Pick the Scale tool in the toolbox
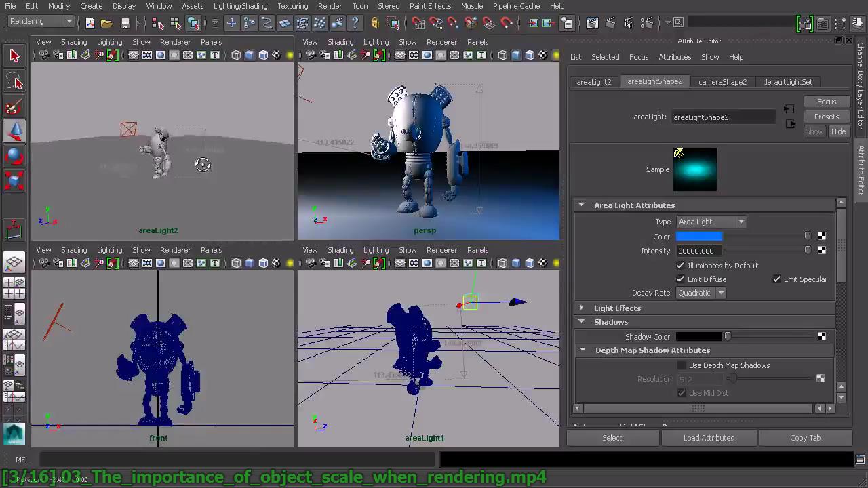Screen dimensions: 868x488 pos(14,181)
